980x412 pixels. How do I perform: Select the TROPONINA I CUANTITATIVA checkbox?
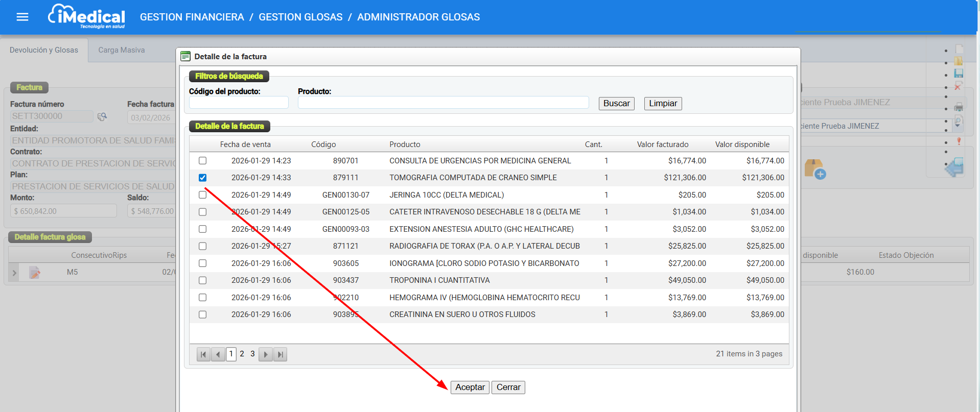[203, 280]
